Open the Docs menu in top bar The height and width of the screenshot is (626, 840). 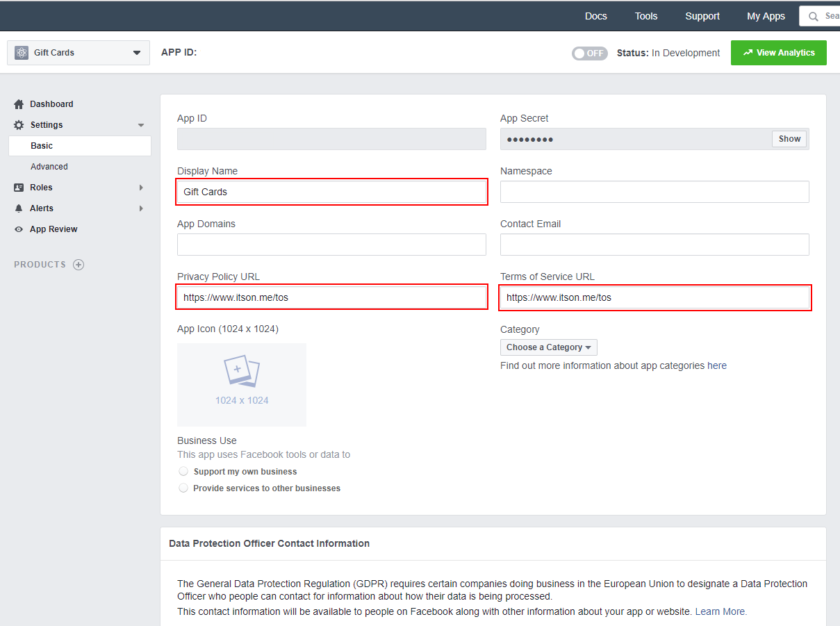595,16
